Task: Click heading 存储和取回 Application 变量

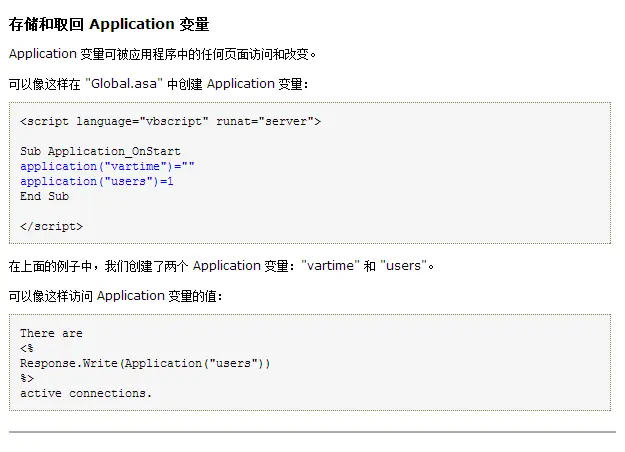Action: (109, 24)
